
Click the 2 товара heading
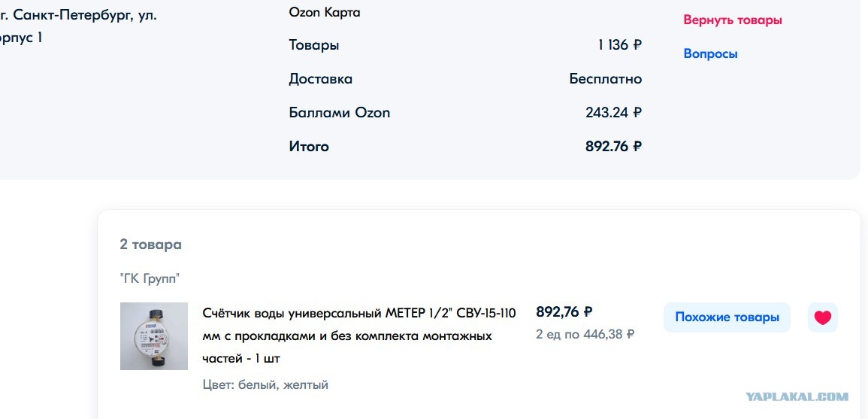[150, 244]
